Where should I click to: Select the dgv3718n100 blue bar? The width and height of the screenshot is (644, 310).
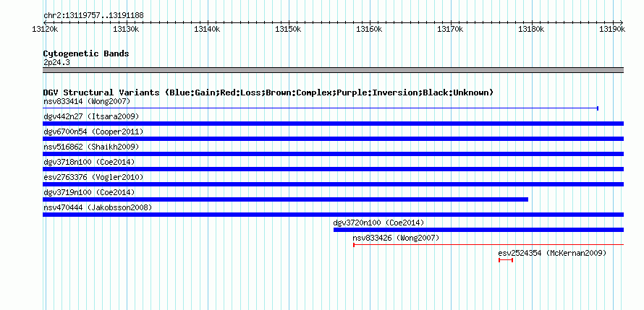333,169
